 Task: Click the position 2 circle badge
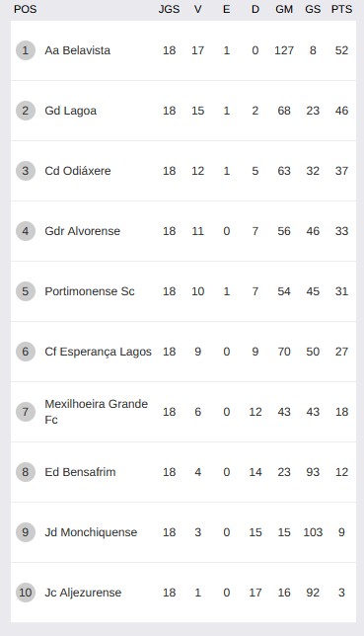26,111
